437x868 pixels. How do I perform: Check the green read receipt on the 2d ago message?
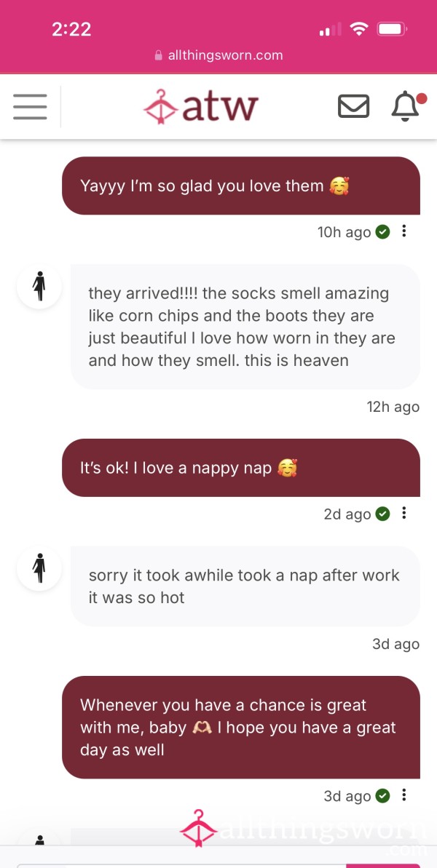pyautogui.click(x=382, y=514)
